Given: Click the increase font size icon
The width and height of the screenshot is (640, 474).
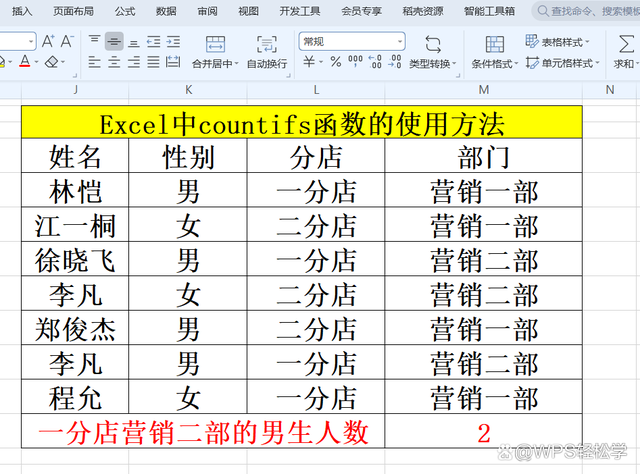Looking at the screenshot, I should [x=48, y=42].
